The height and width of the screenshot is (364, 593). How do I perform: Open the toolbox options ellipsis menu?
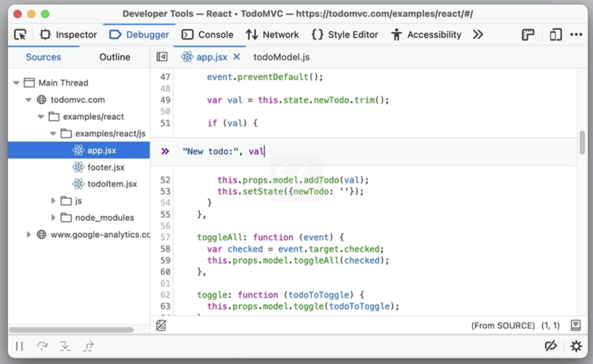576,35
